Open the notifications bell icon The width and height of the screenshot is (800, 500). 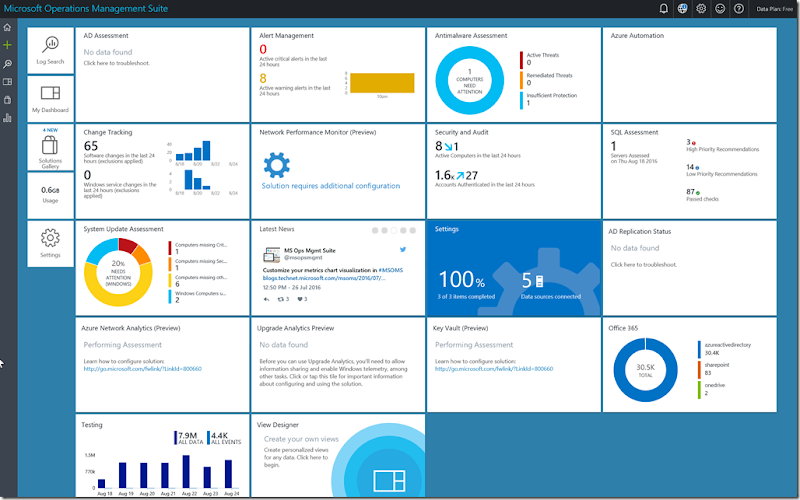tap(663, 9)
